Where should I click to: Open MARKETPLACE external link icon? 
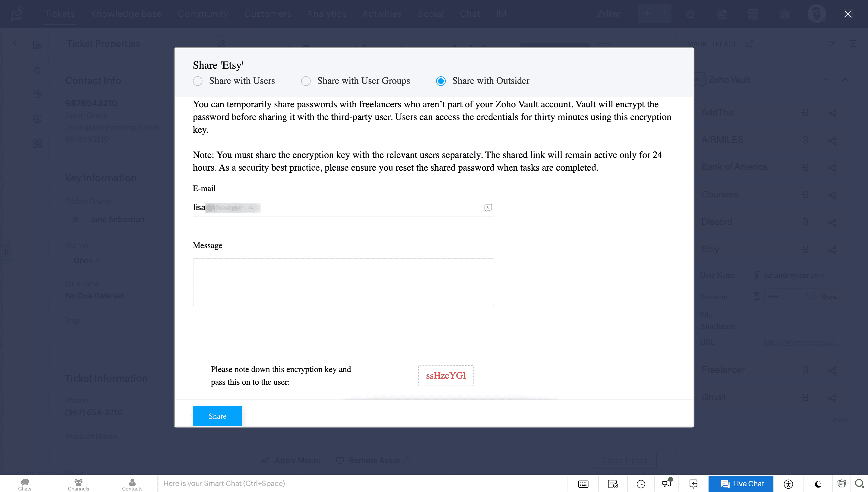pos(750,44)
